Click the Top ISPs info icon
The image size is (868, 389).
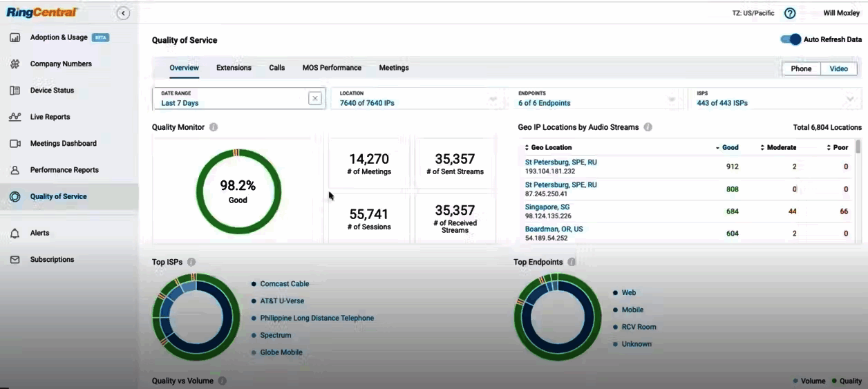tap(191, 262)
